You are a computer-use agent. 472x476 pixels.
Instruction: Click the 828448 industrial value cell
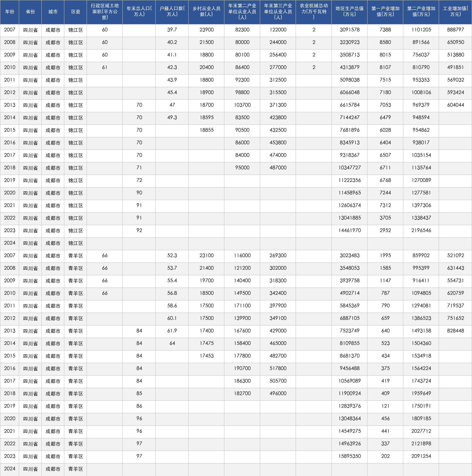click(455, 331)
